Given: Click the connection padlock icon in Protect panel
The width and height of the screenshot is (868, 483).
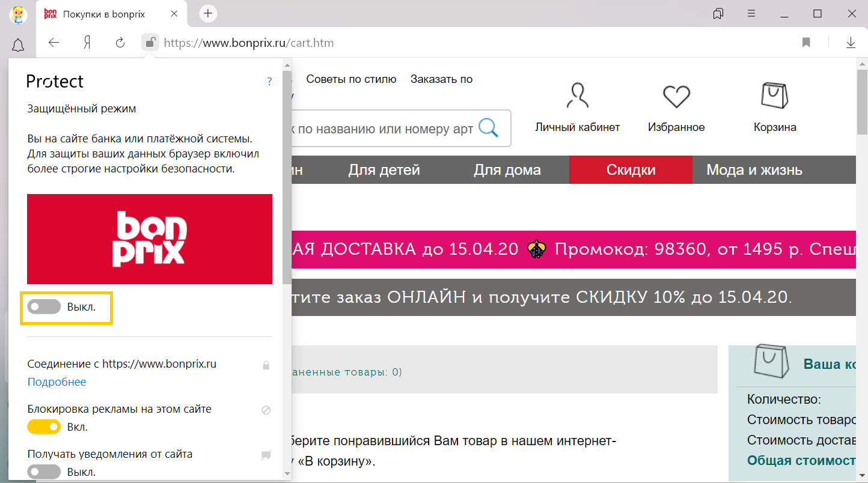Looking at the screenshot, I should 266,365.
